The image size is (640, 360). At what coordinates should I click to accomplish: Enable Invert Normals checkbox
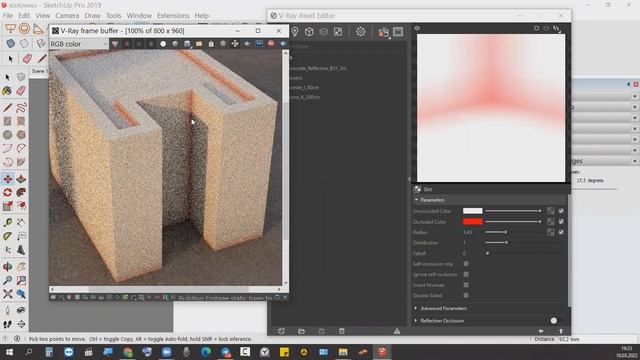(x=466, y=285)
